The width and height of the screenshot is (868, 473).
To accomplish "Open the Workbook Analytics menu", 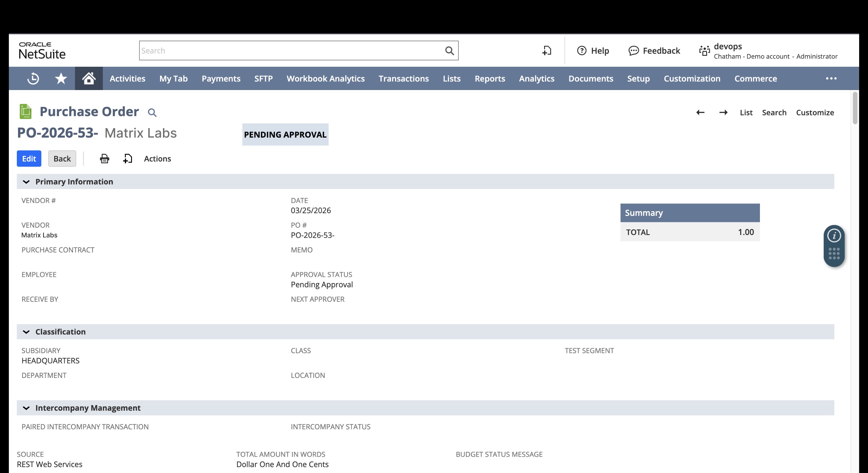I will (x=325, y=79).
